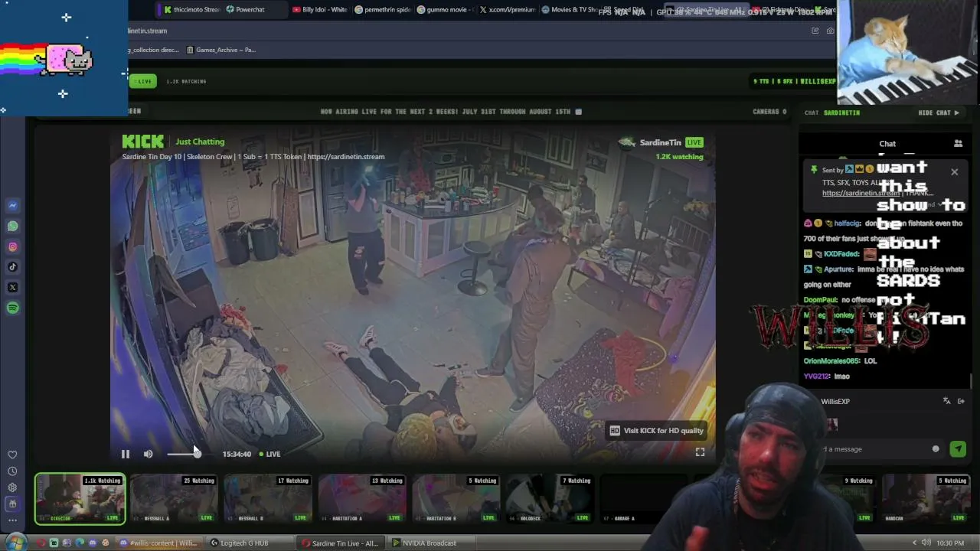Open Logitech G HUB from taskbar

point(250,543)
